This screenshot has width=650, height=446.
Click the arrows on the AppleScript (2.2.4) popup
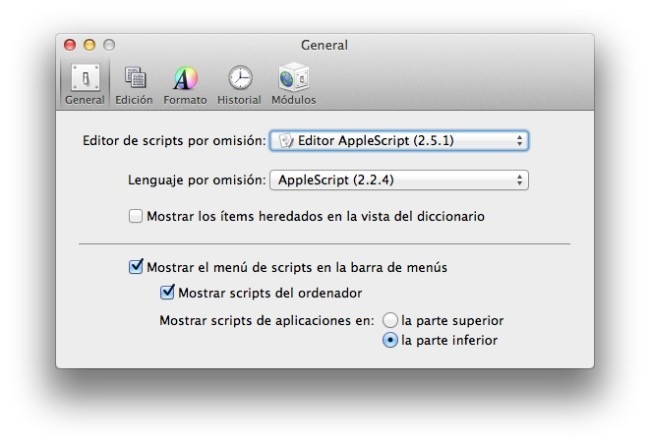519,181
